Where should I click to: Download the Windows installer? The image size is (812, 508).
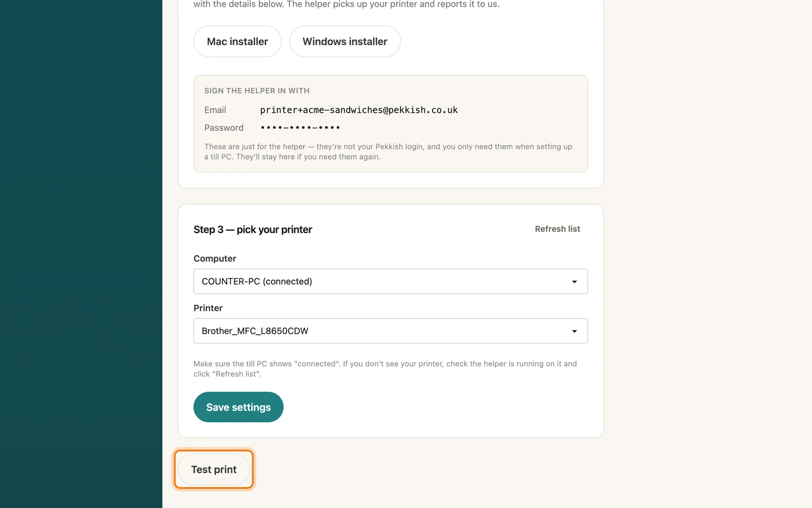point(345,41)
